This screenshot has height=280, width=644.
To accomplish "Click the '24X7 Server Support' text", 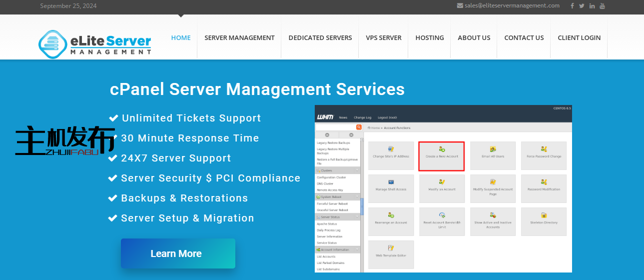I will pyautogui.click(x=176, y=158).
